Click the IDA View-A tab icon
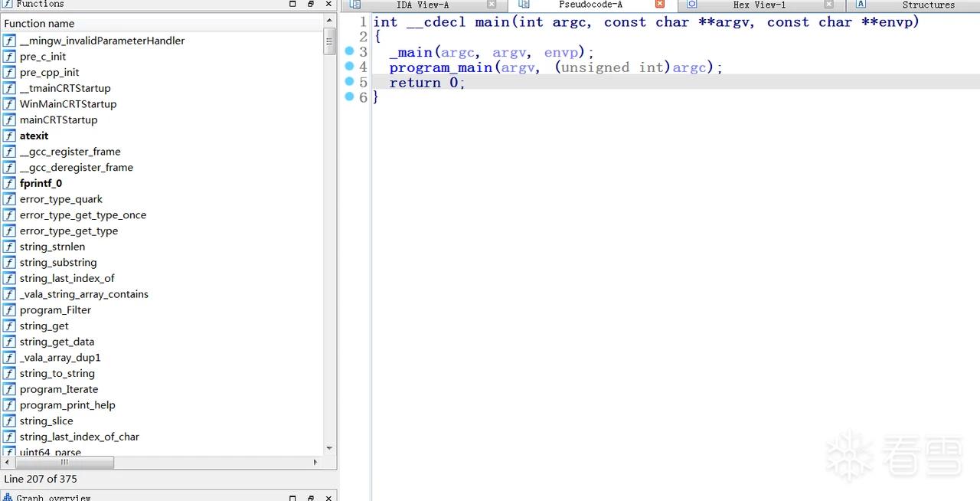 tap(355, 5)
